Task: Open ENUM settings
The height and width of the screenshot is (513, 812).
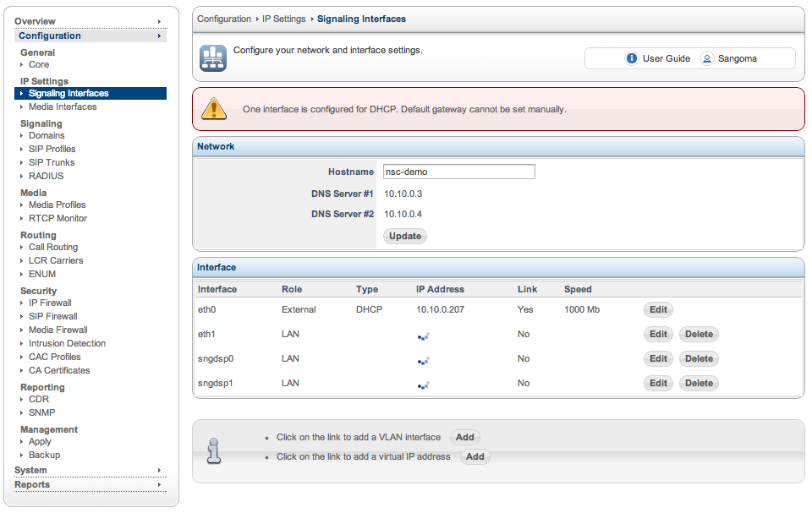Action: [42, 275]
